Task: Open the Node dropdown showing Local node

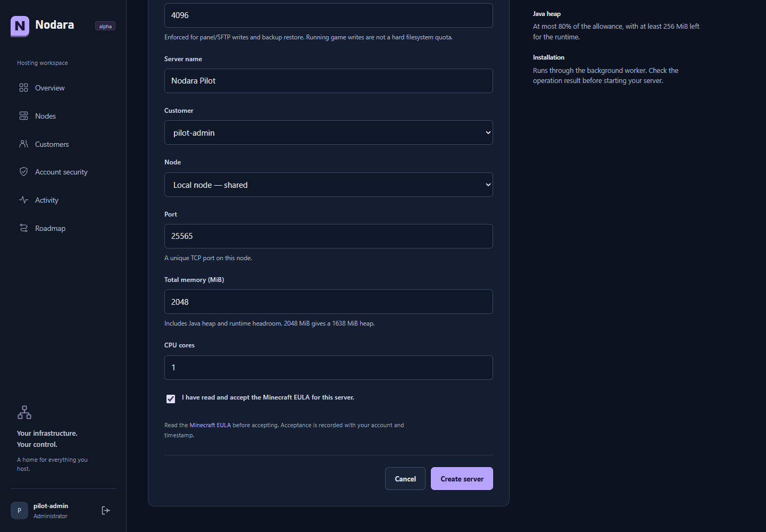Action: [329, 185]
